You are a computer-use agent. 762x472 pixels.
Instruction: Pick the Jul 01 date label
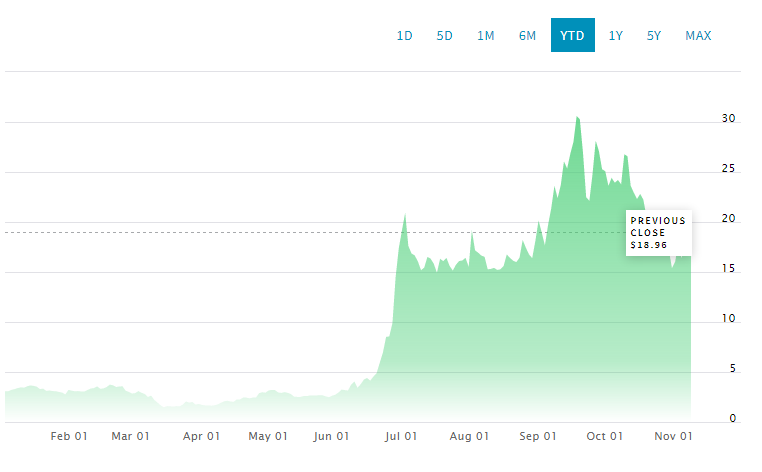pyautogui.click(x=400, y=436)
